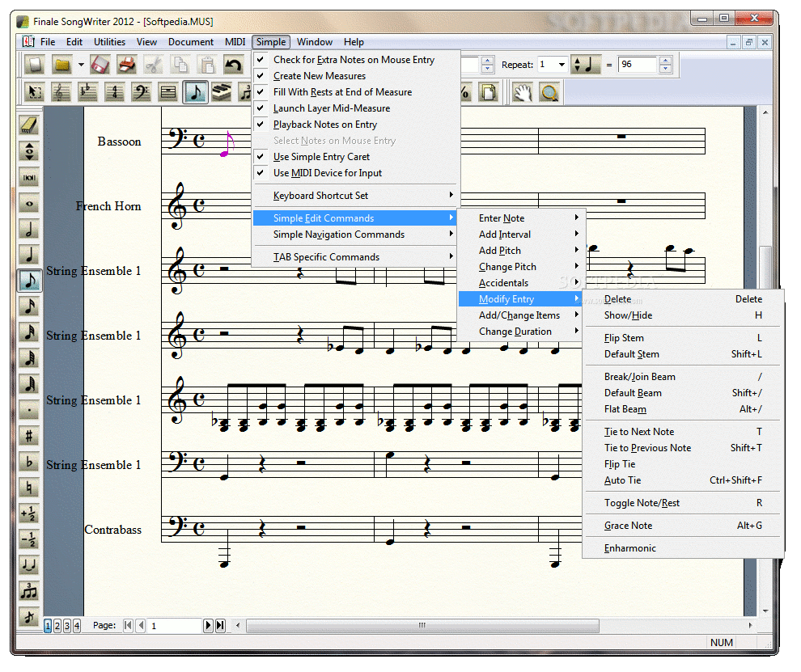Choose the half note duration
The height and width of the screenshot is (672, 801).
point(29,229)
